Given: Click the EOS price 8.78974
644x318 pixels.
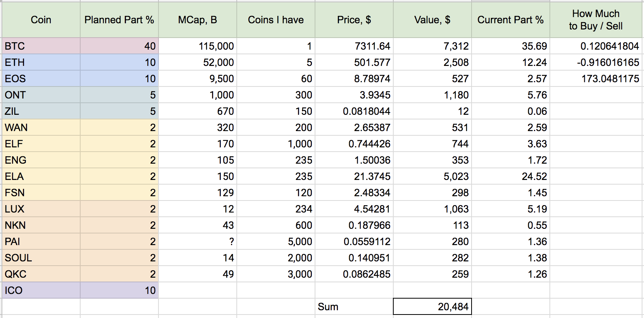Looking at the screenshot, I should pos(354,79).
